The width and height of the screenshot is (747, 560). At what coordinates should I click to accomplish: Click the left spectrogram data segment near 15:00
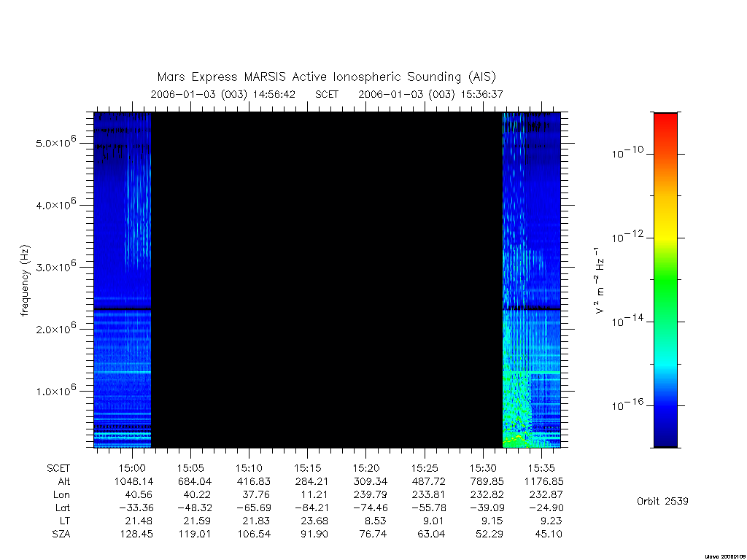pyautogui.click(x=123, y=280)
